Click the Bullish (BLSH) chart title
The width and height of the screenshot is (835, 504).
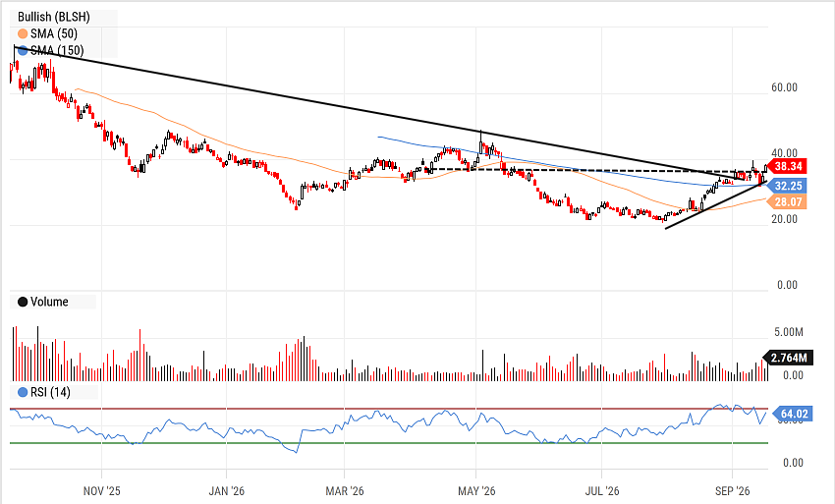54,17
